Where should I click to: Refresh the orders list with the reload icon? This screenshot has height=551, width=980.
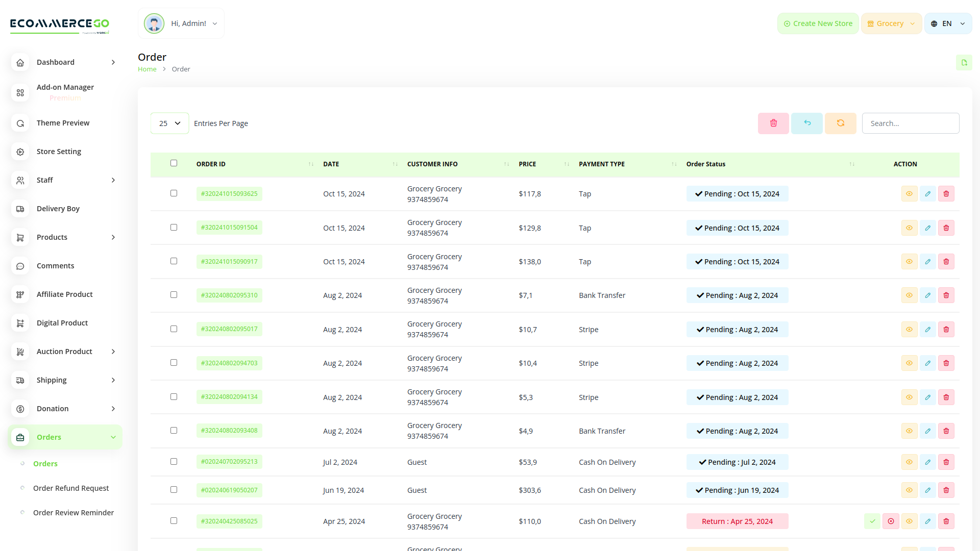[x=840, y=123]
